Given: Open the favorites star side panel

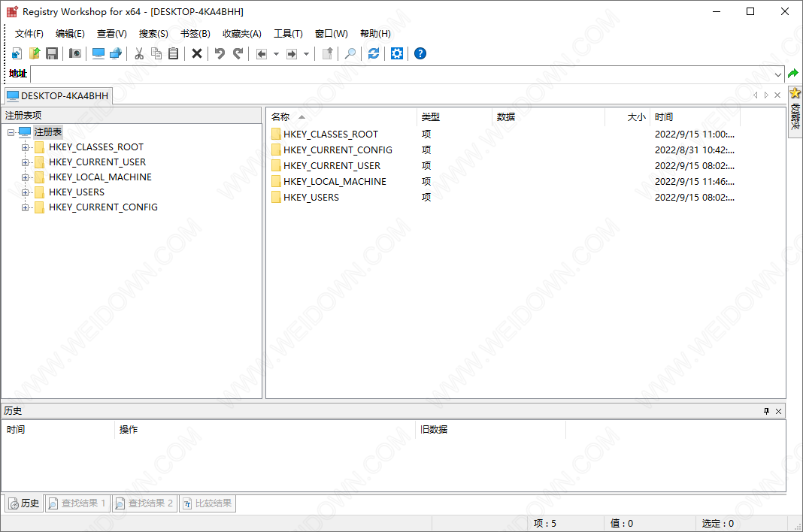Looking at the screenshot, I should [795, 112].
